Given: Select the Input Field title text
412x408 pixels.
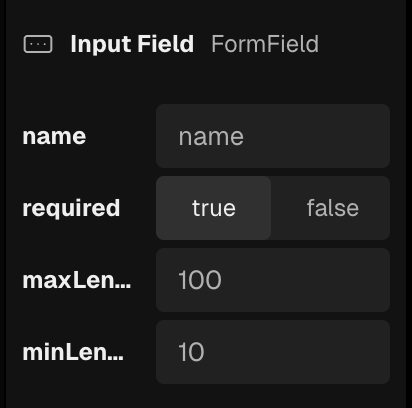Looking at the screenshot, I should pyautogui.click(x=132, y=45).
